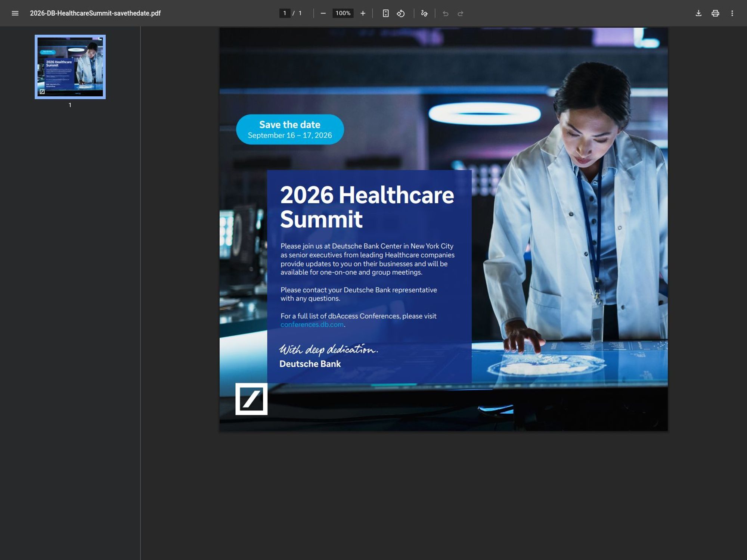Enable annotation drawing mode
The image size is (747, 560).
click(424, 13)
